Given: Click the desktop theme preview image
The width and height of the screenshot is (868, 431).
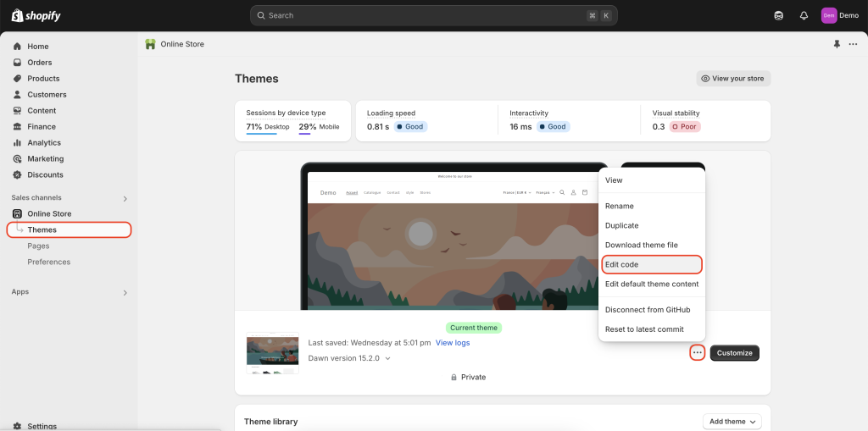Looking at the screenshot, I should (x=453, y=236).
